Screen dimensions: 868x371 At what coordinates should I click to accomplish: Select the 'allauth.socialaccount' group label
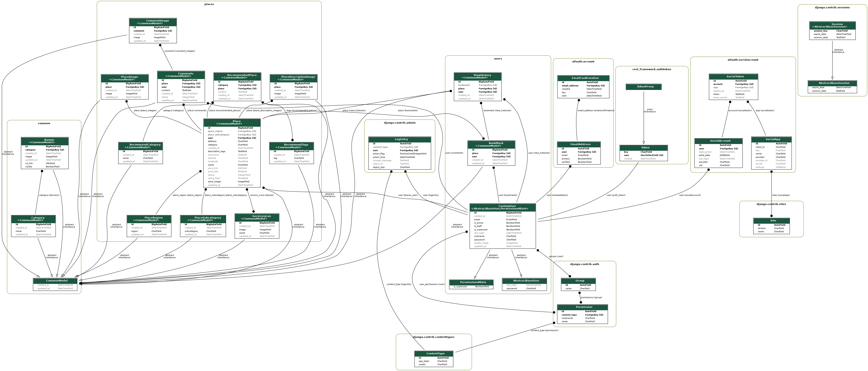coord(743,60)
